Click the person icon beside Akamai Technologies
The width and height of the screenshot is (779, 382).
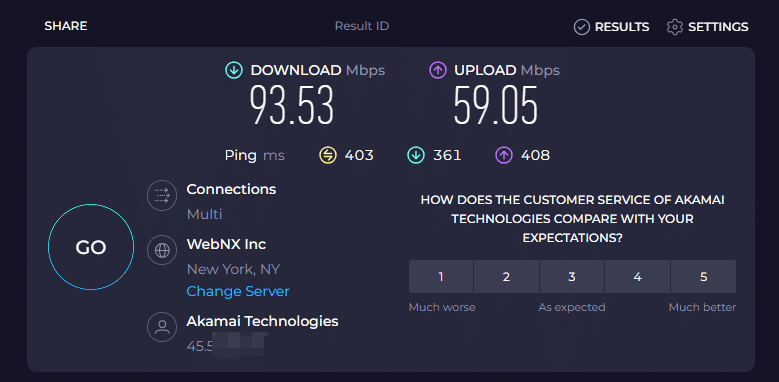click(162, 327)
